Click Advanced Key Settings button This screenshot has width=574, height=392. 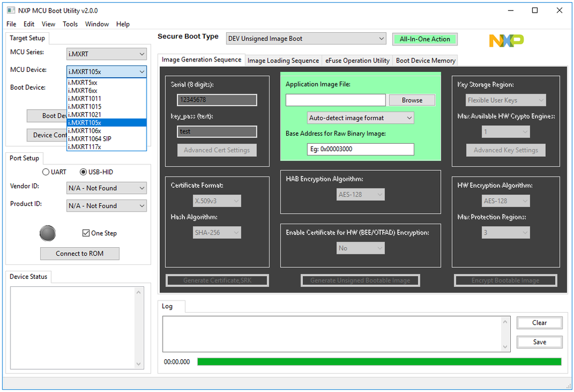[506, 150]
